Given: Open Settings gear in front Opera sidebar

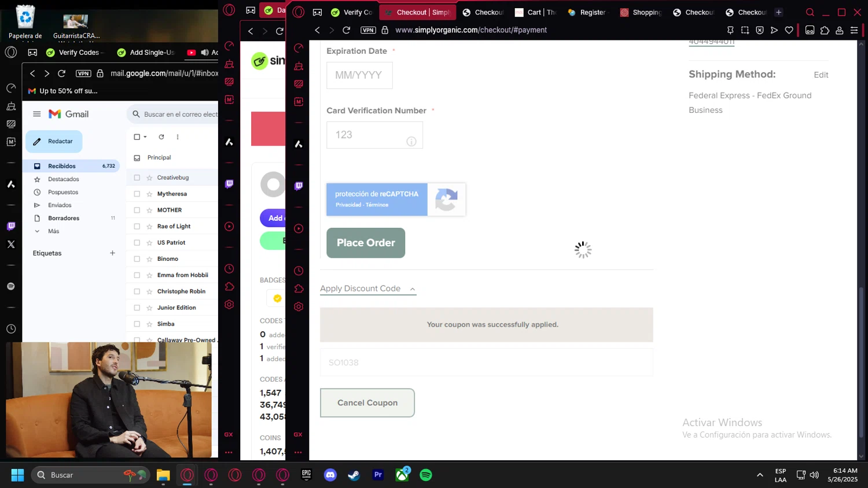Looking at the screenshot, I should tap(299, 306).
